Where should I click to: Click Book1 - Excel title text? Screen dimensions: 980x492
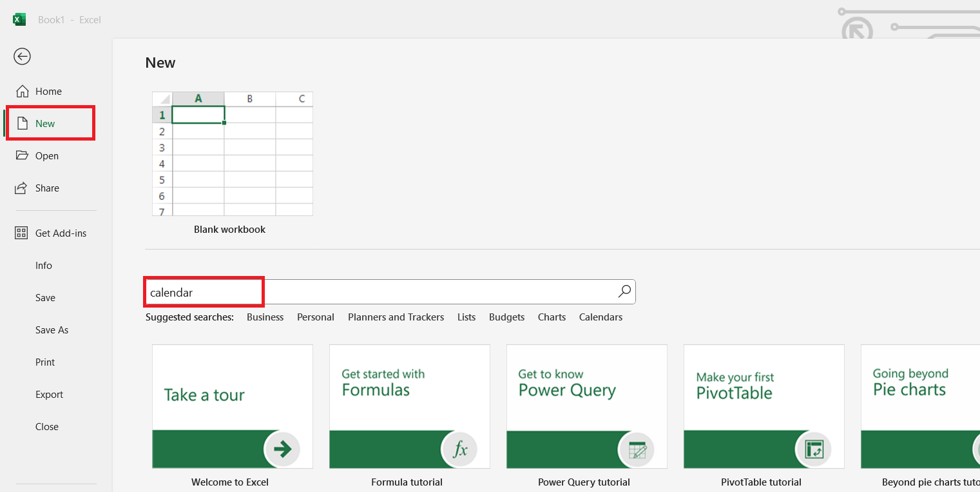click(x=70, y=20)
